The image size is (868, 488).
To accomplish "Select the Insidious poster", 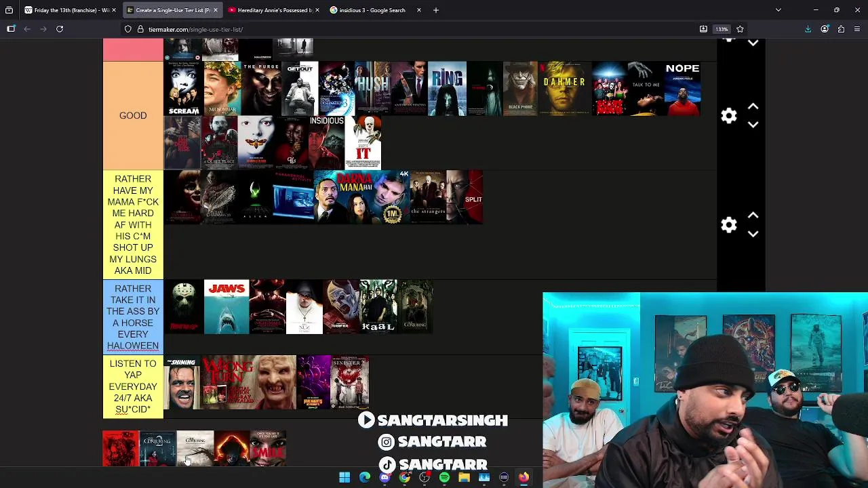I will coord(326,143).
